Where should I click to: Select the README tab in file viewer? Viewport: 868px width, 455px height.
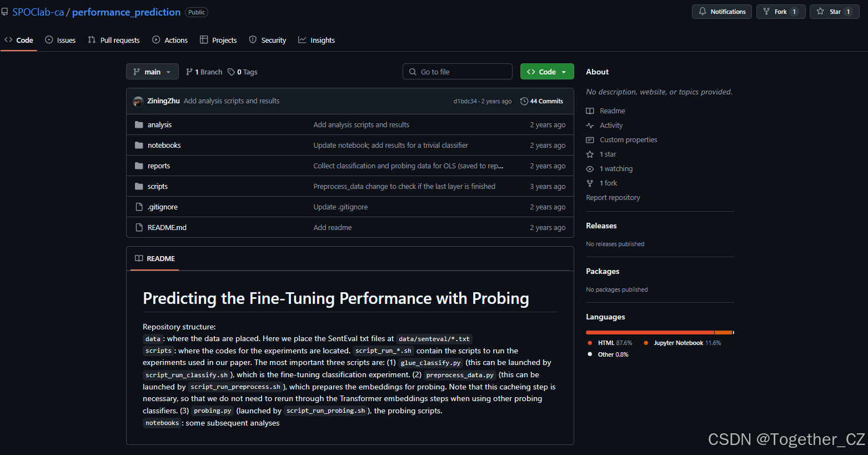[154, 258]
